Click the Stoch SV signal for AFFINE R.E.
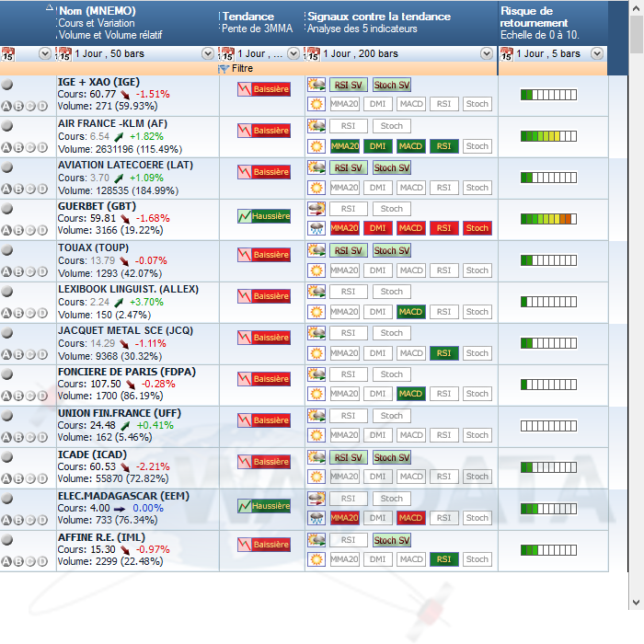The height and width of the screenshot is (644, 644). coord(392,540)
